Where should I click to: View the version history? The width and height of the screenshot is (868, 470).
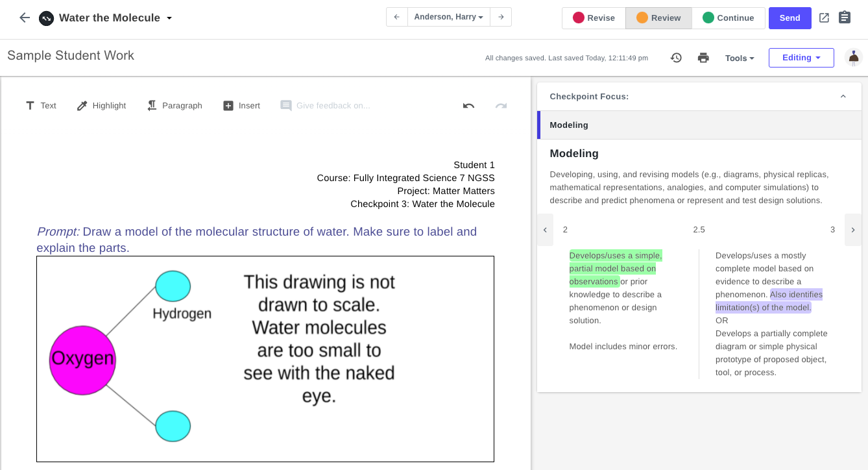(x=676, y=58)
